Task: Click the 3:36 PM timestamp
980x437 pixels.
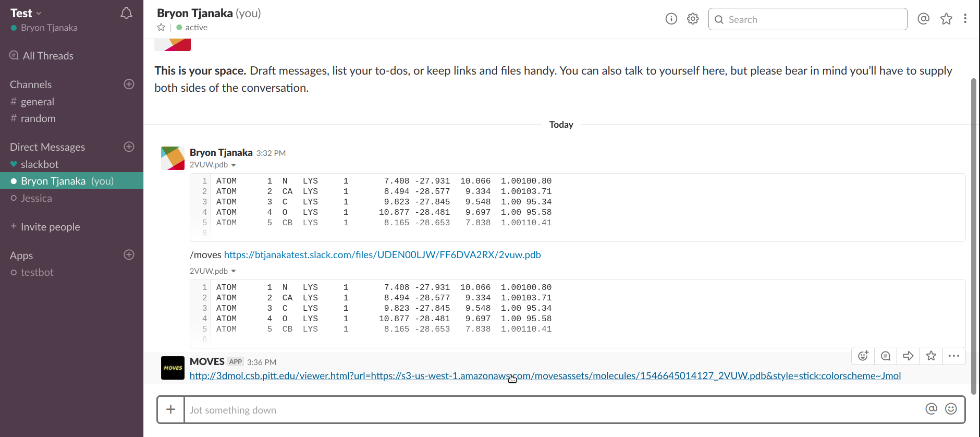Action: click(x=262, y=362)
